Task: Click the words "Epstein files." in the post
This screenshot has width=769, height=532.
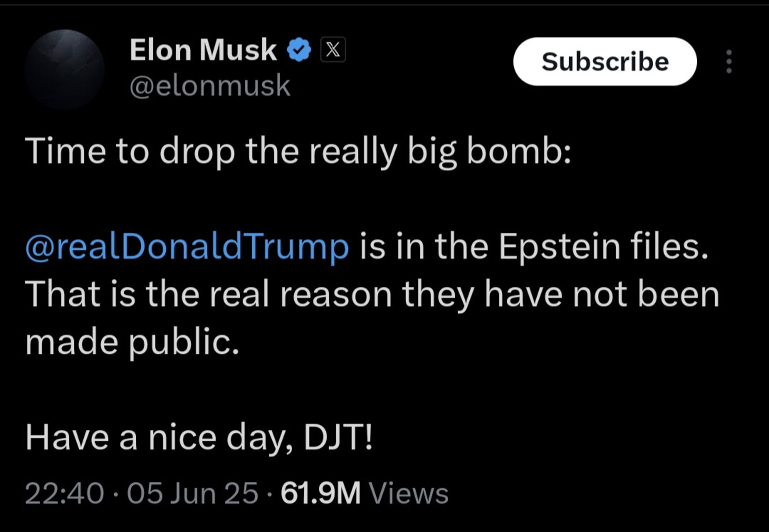Action: [603, 246]
